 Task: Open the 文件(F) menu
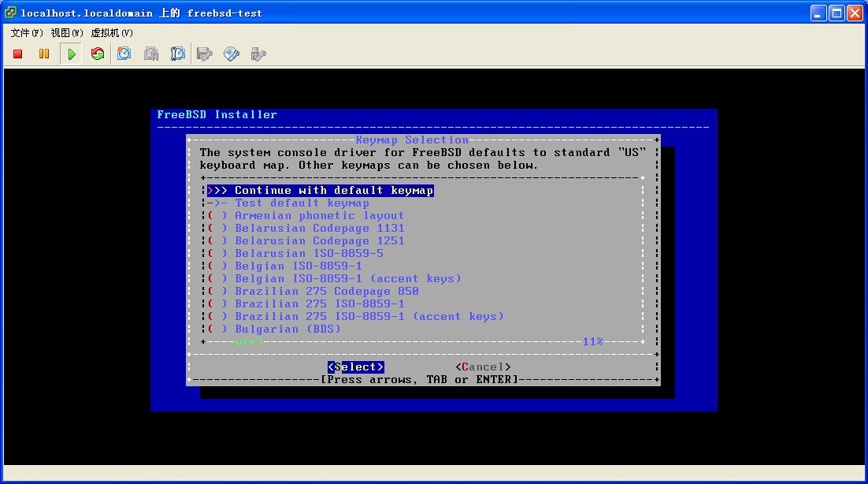pos(27,33)
